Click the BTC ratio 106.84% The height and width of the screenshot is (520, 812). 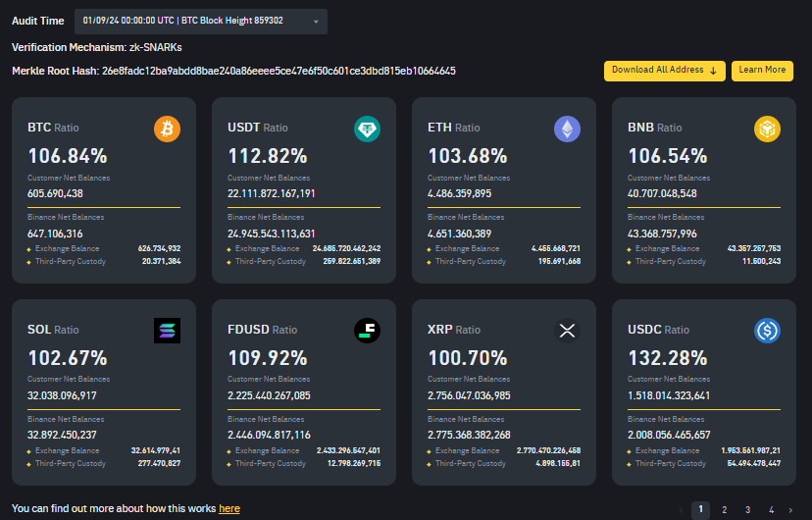click(68, 156)
